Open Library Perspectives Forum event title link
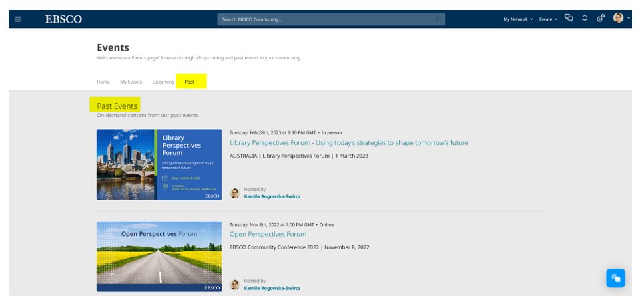Image resolution: width=644 pixels, height=304 pixels. tap(348, 143)
